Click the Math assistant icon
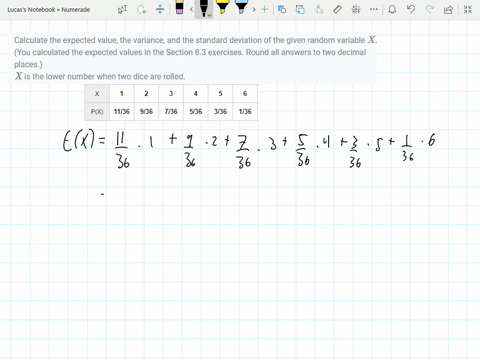Viewport: 480px width, 360px height. click(x=356, y=9)
